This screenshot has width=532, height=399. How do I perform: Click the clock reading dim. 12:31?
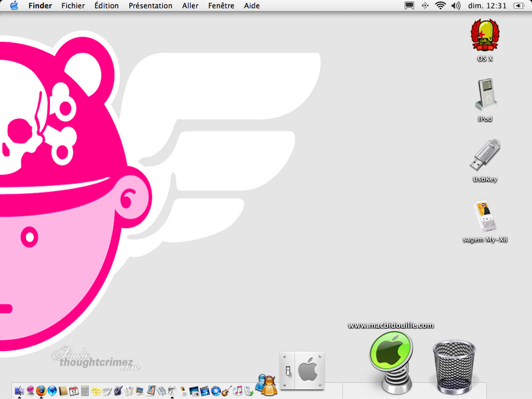point(487,6)
